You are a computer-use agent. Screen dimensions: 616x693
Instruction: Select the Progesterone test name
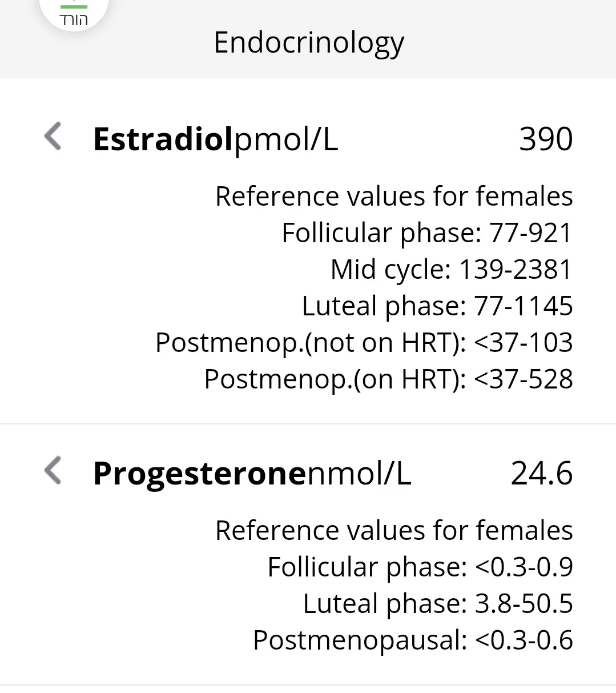200,474
